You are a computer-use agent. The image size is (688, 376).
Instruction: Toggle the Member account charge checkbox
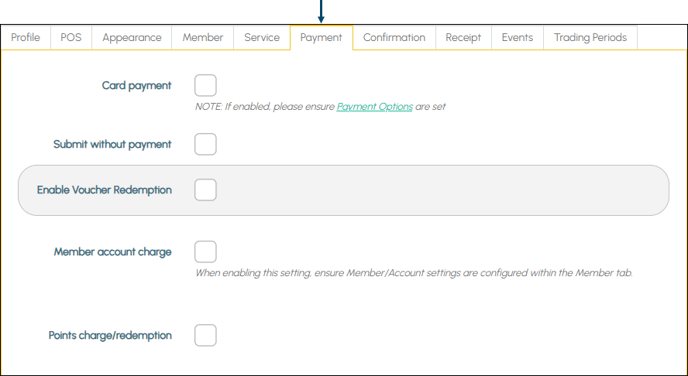205,251
